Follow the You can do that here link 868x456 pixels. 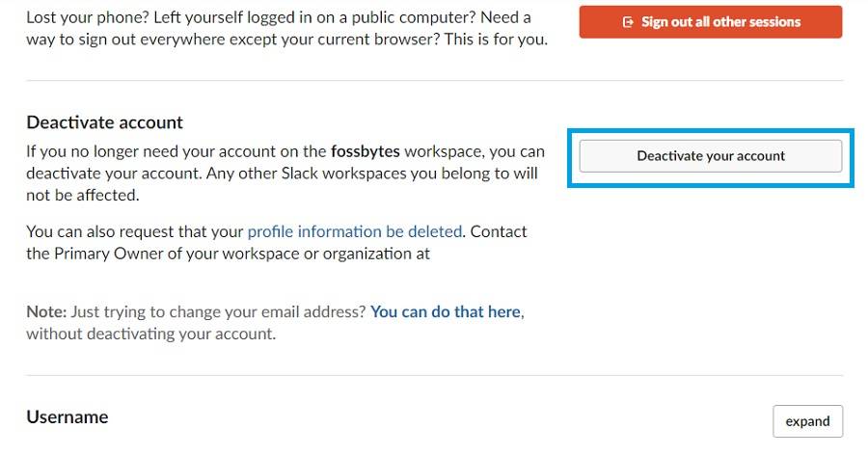pos(446,312)
